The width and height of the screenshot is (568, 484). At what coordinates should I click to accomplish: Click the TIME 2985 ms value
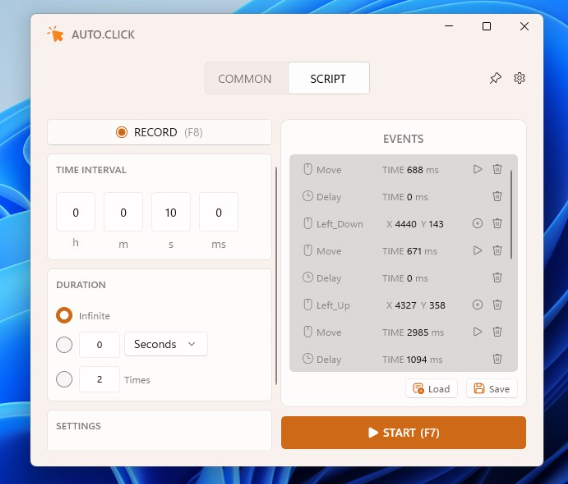point(413,332)
